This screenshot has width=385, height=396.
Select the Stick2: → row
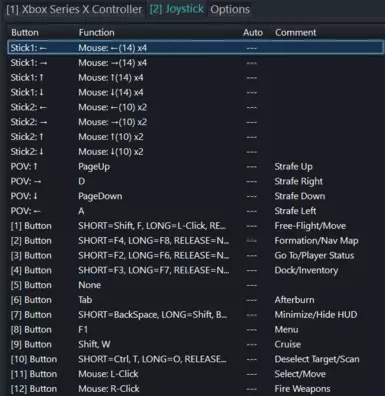(x=195, y=122)
